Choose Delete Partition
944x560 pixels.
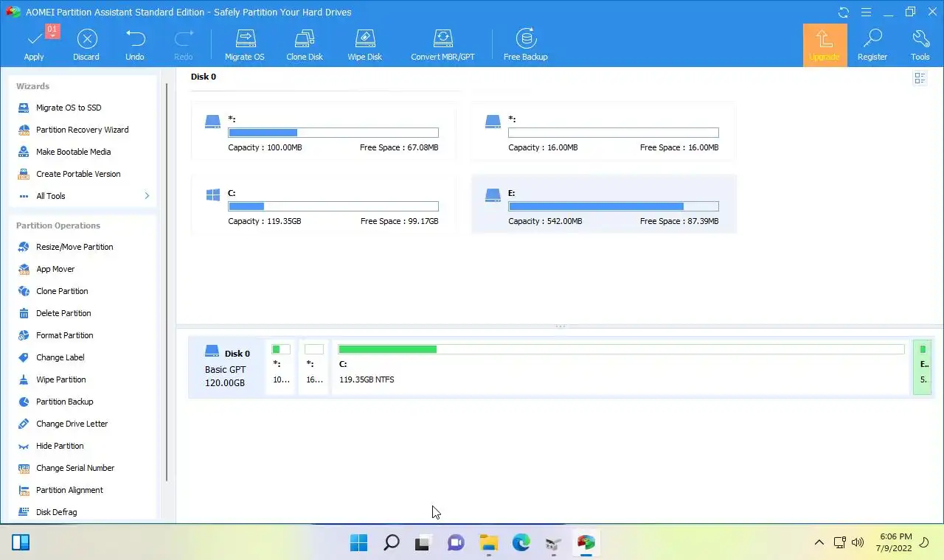(63, 313)
